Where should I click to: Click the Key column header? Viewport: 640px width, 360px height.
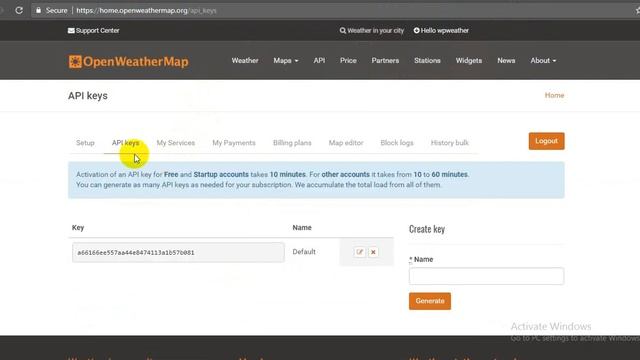coord(78,228)
